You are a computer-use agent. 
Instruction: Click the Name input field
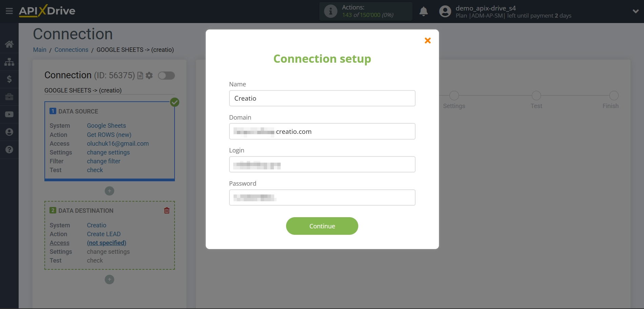pyautogui.click(x=322, y=98)
